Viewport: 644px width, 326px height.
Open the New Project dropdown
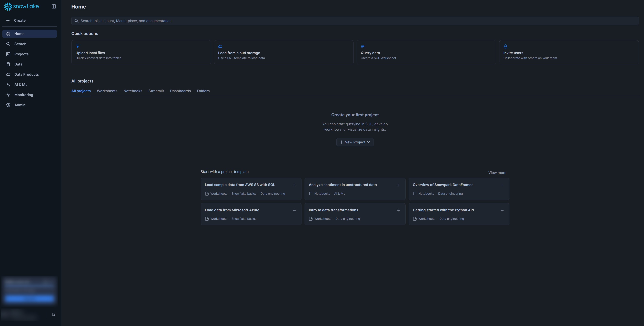[355, 142]
